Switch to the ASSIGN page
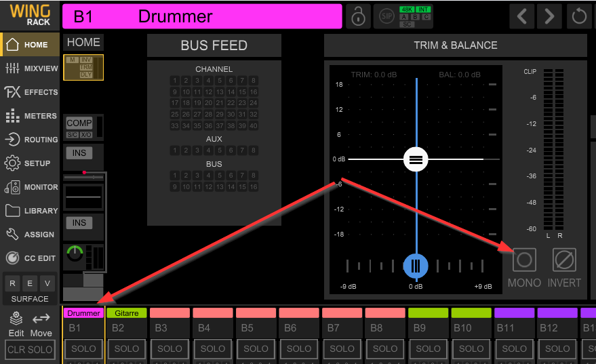This screenshot has height=364, width=596. click(x=30, y=235)
